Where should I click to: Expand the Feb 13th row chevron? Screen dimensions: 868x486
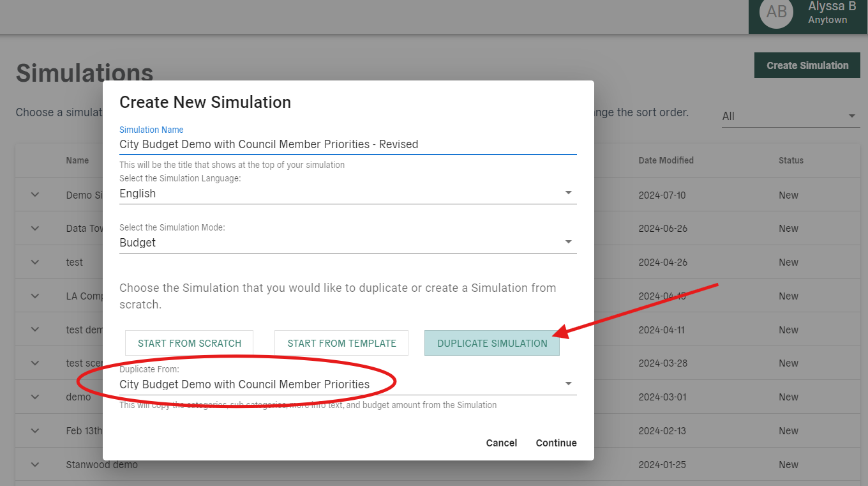coord(35,430)
